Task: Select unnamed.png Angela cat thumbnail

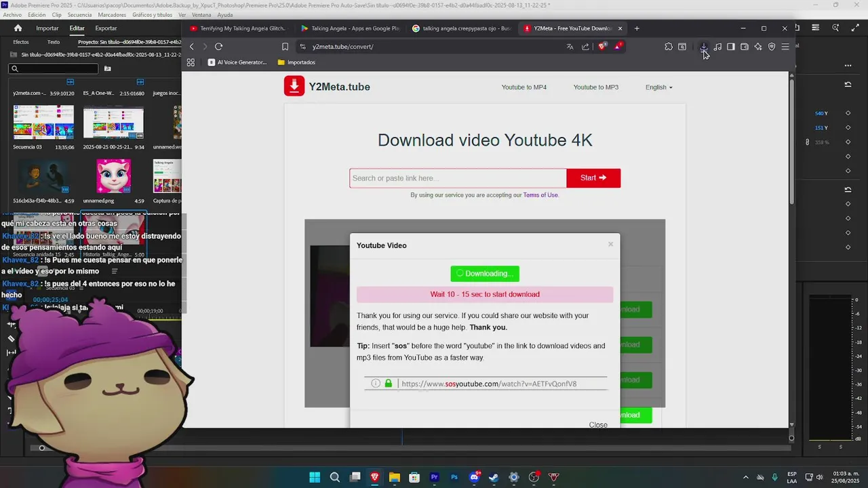Action: click(113, 176)
